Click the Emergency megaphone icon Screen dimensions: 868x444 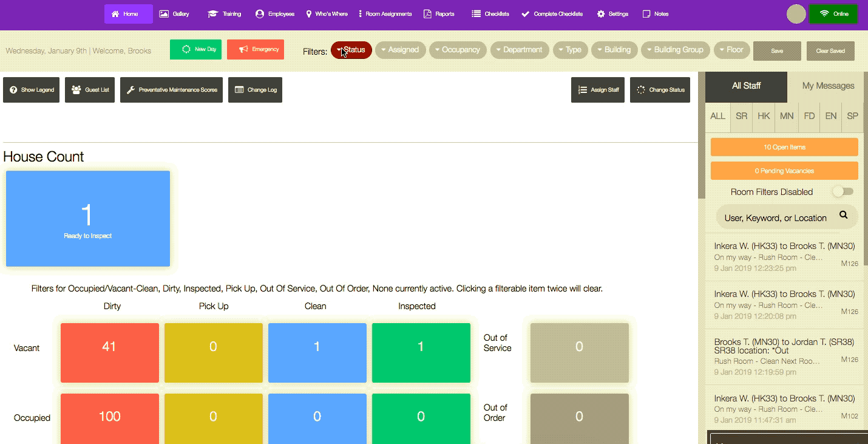pos(243,49)
